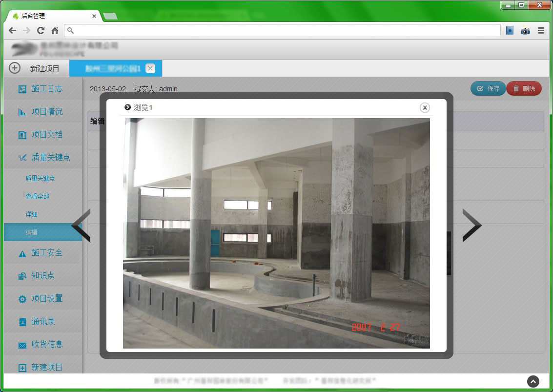
Task: Click the 质量关键点 checkmark icon
Action: click(22, 158)
